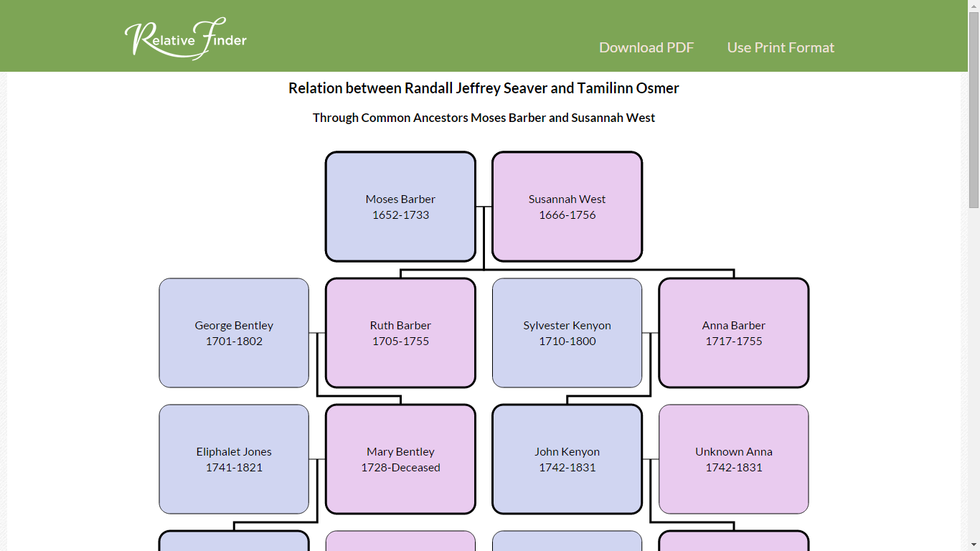Click the Anna Barber box
Viewport: 980px width, 551px height.
[x=733, y=332]
